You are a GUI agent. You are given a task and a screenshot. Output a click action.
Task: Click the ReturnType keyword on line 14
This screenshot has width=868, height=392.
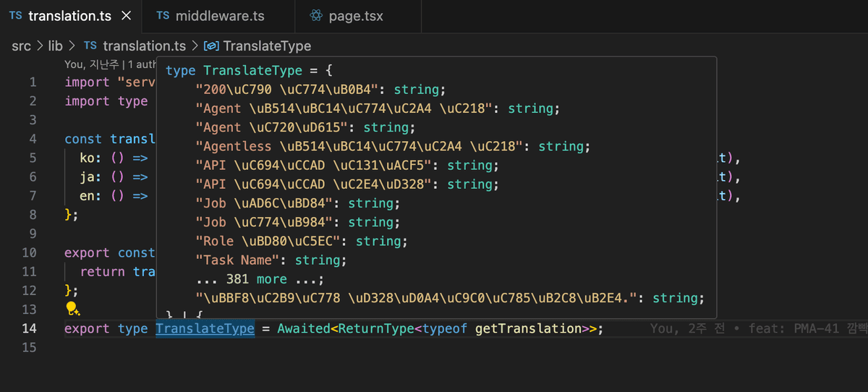(375, 329)
